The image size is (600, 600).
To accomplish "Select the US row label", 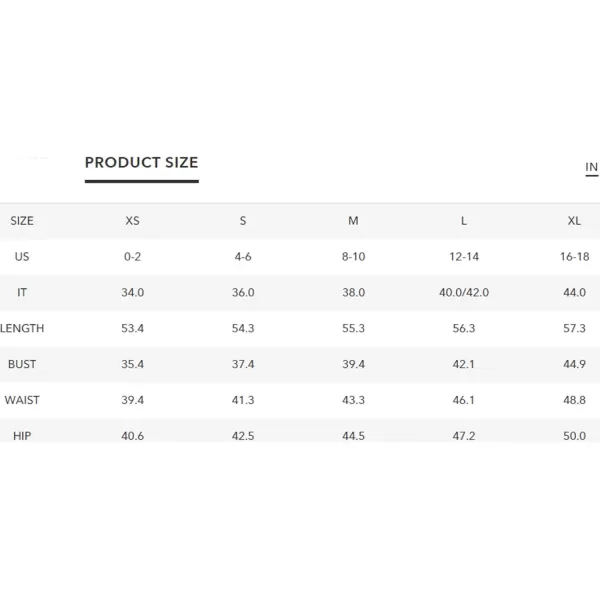I will (x=22, y=257).
